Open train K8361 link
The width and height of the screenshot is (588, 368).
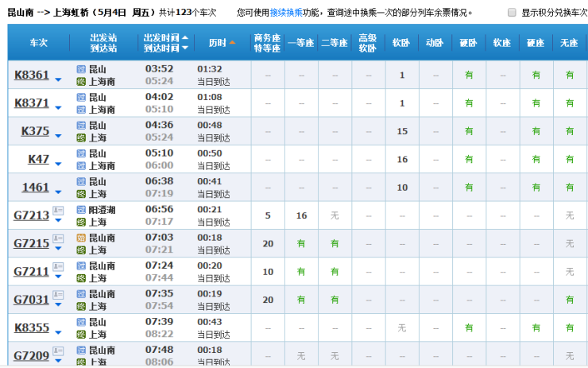pyautogui.click(x=32, y=75)
